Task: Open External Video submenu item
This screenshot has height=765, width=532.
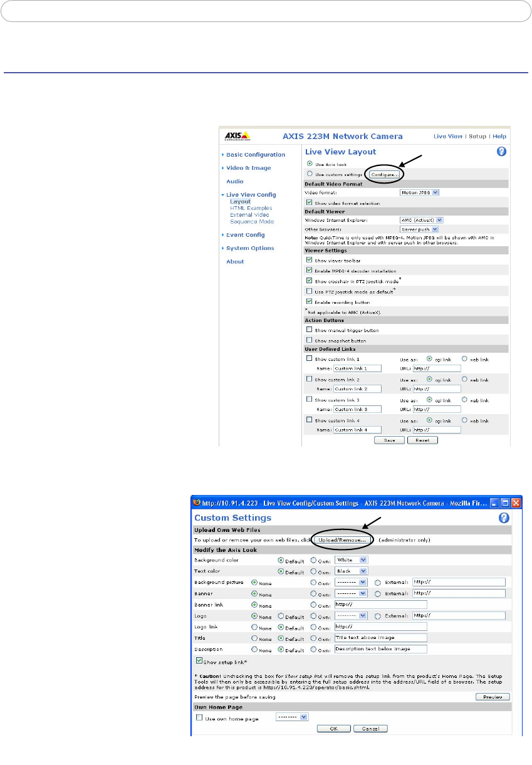Action: pyautogui.click(x=249, y=215)
